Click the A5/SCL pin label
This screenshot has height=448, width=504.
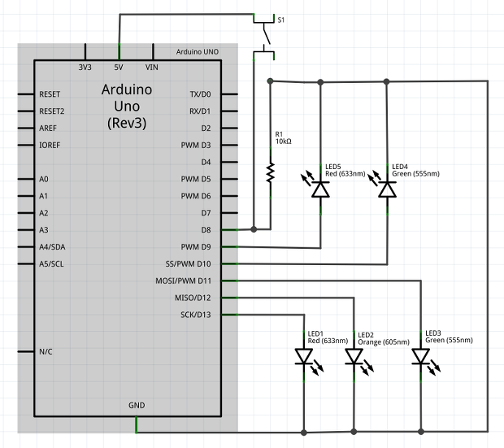click(51, 264)
